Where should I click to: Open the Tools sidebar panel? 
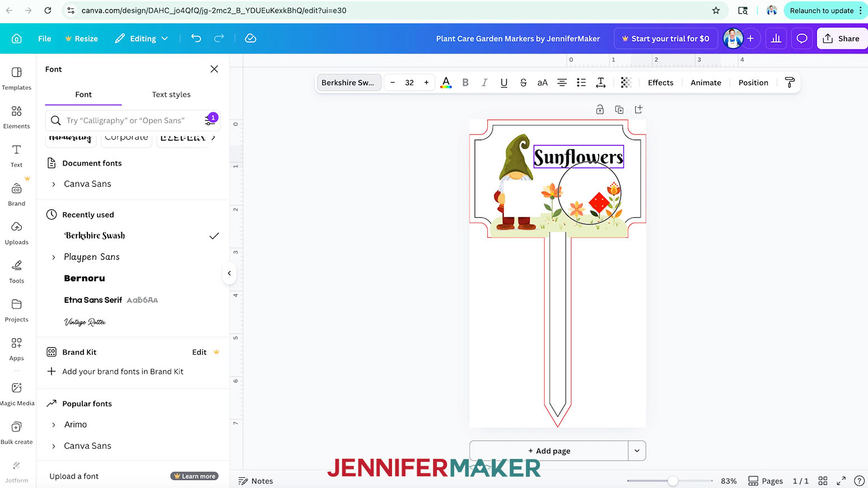(x=17, y=271)
